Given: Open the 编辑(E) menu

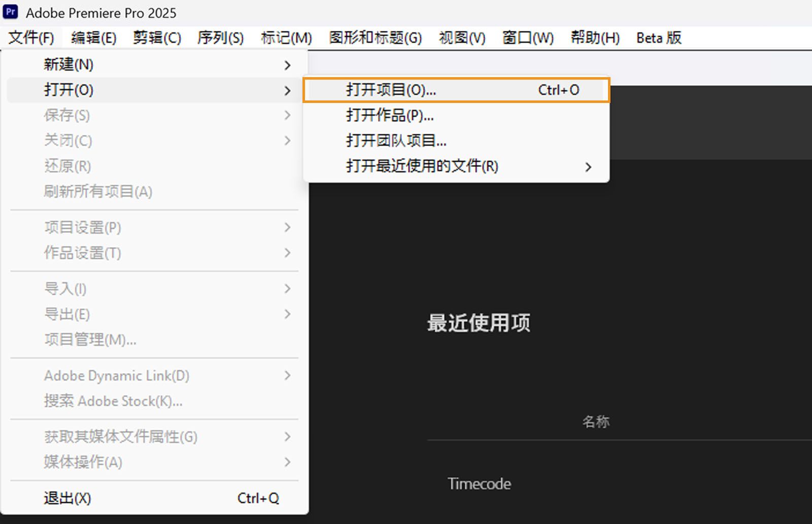Looking at the screenshot, I should 92,38.
